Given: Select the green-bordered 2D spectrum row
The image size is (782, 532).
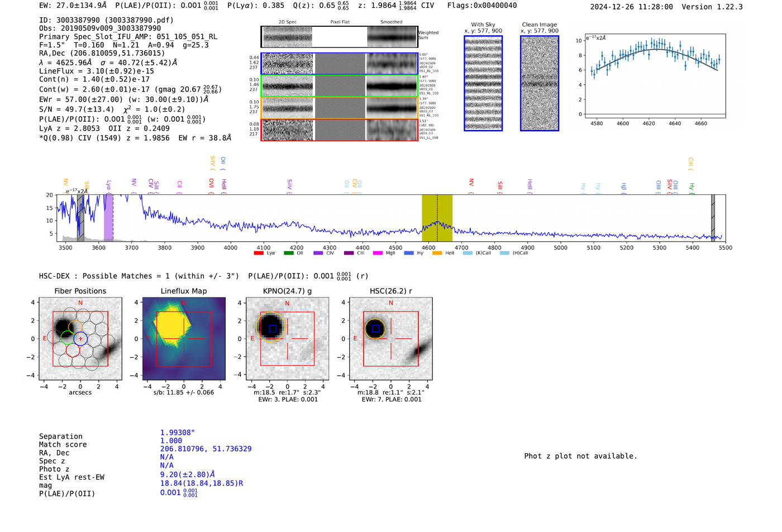Looking at the screenshot, I should click(x=339, y=86).
